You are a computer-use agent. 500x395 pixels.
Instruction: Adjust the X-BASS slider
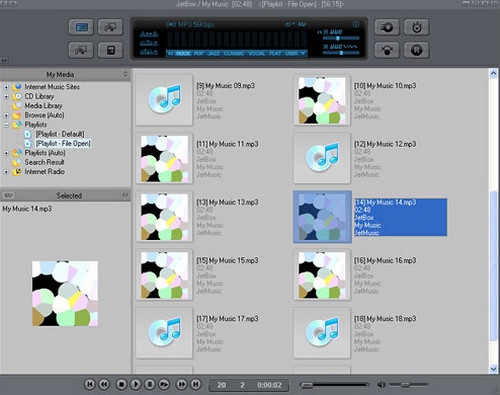pos(340,38)
